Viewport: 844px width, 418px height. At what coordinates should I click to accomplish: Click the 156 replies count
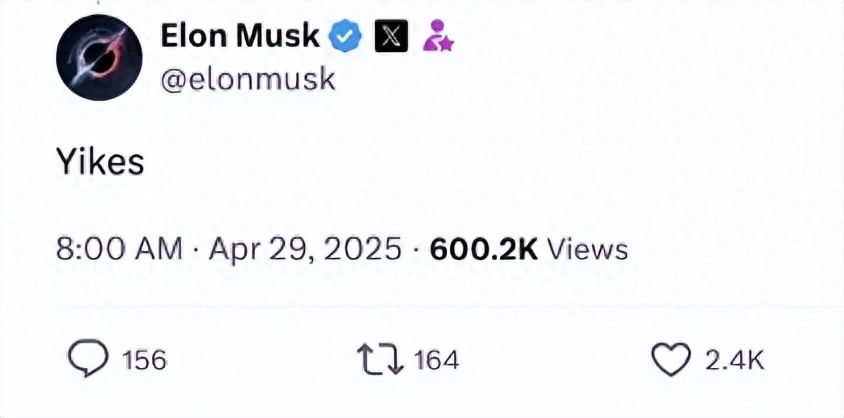point(144,360)
